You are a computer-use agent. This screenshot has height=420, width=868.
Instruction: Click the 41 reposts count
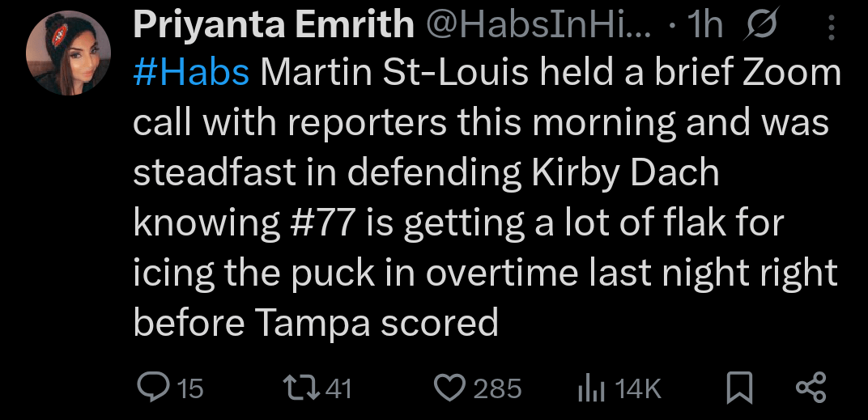coord(338,389)
